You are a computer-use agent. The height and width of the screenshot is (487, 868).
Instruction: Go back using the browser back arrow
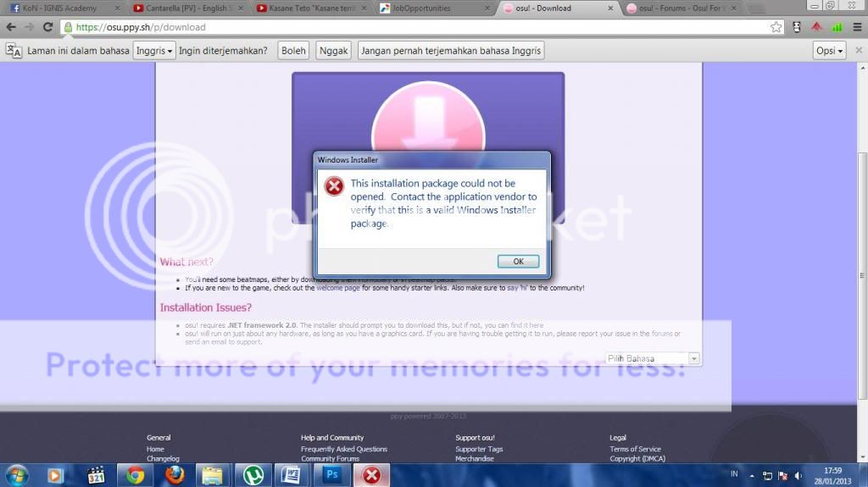(11, 27)
